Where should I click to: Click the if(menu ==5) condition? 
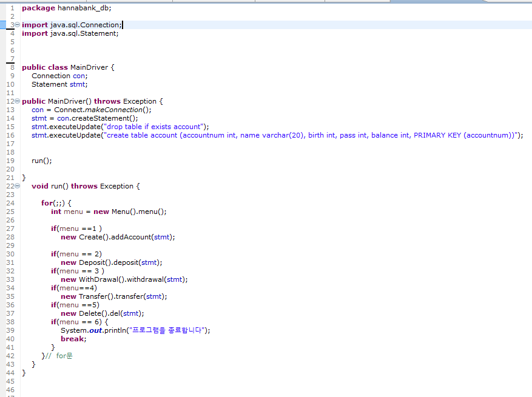(75, 305)
